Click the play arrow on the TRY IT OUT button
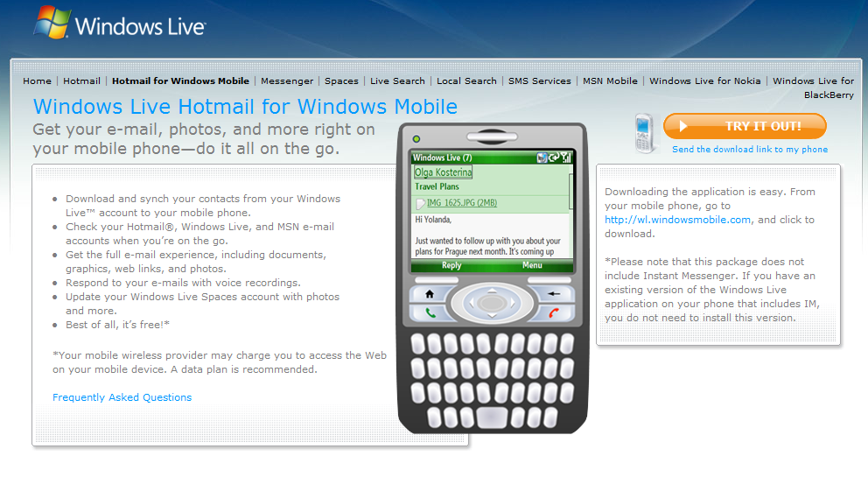This screenshot has width=868, height=477. point(683,126)
